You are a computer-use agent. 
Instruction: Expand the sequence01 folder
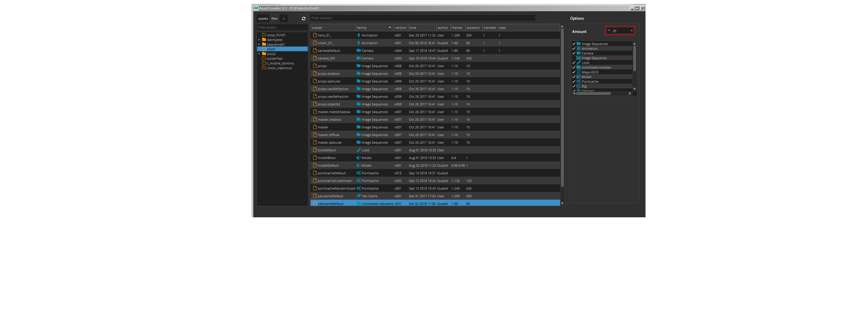(259, 44)
